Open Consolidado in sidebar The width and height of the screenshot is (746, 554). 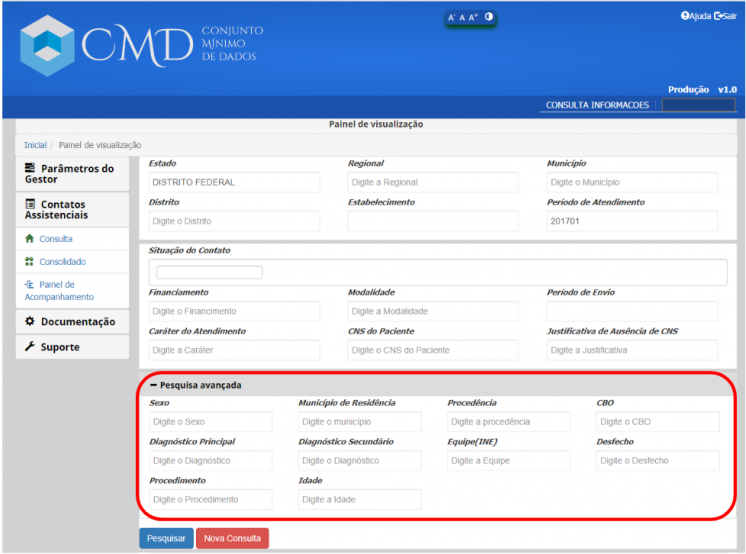[x=62, y=262]
